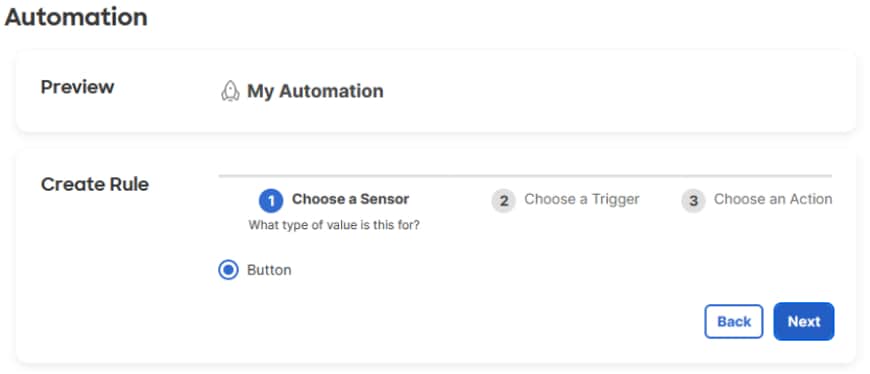The image size is (870, 374).
Task: Click the Next button
Action: tap(803, 321)
